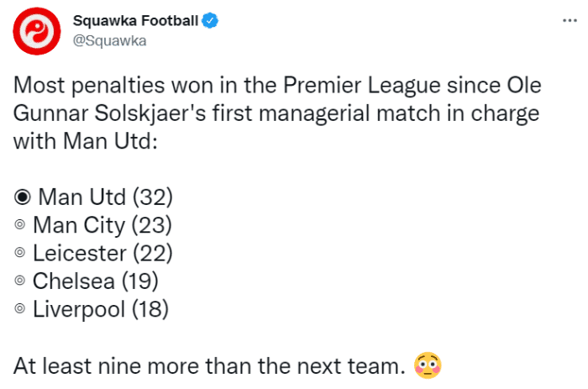
Task: Click the flushed face emoji
Action: pos(428,365)
